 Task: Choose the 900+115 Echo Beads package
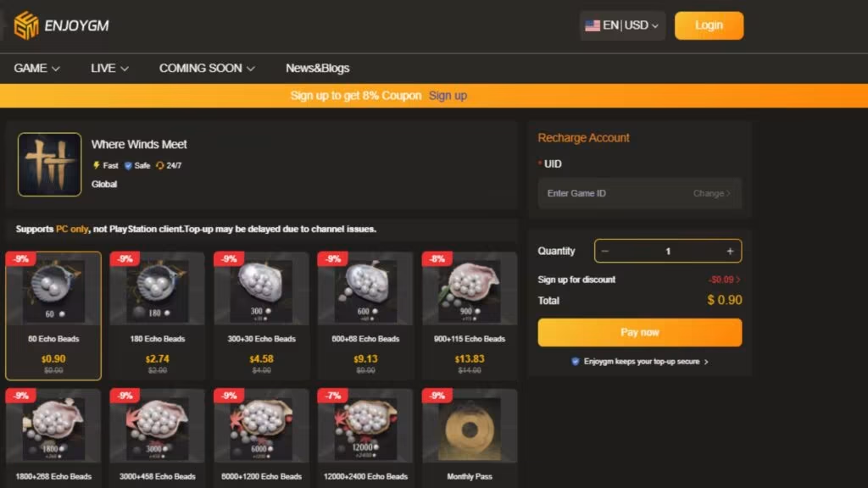(x=470, y=315)
